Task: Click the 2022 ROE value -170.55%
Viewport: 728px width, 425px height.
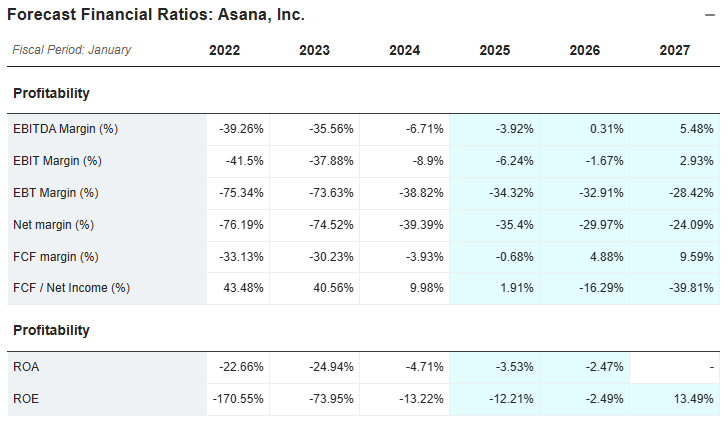Action: coord(238,399)
